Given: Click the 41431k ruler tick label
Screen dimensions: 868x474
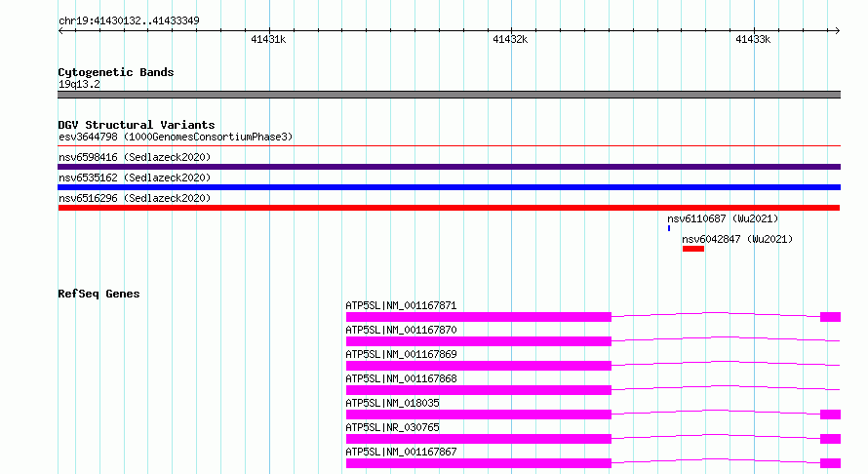Looking at the screenshot, I should [x=268, y=39].
